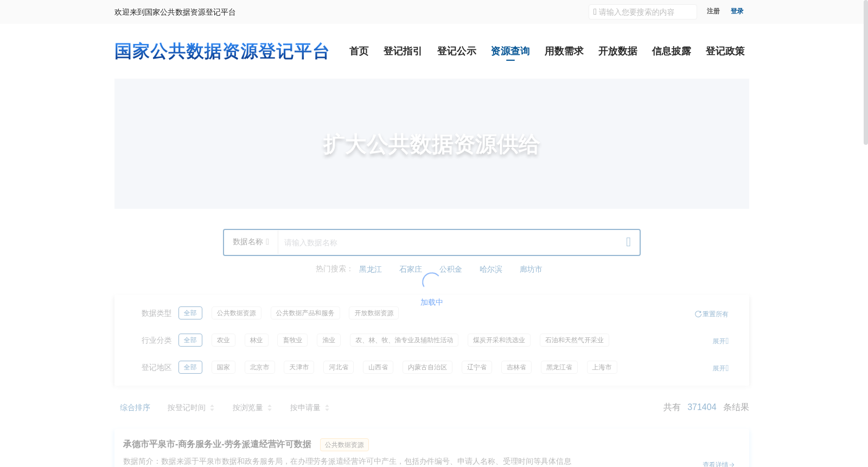The width and height of the screenshot is (868, 467).
Task: Filter region by 北京市
Action: (x=260, y=367)
